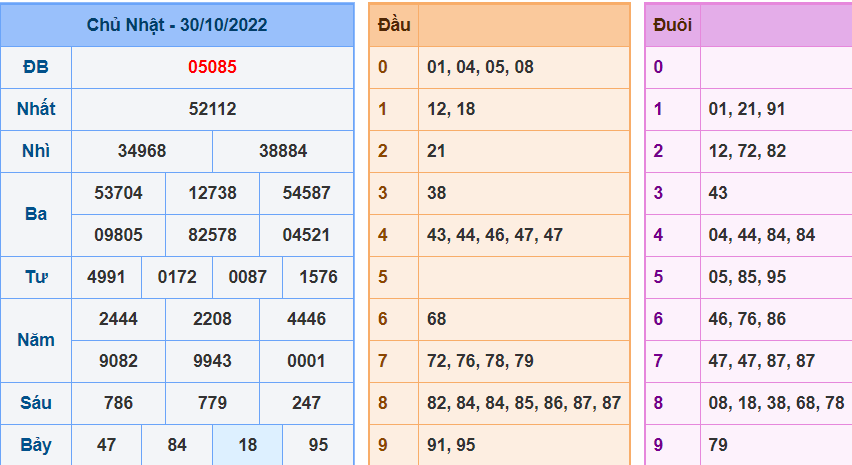Select the Sáu prize number 786
The height and width of the screenshot is (465, 852).
118,403
